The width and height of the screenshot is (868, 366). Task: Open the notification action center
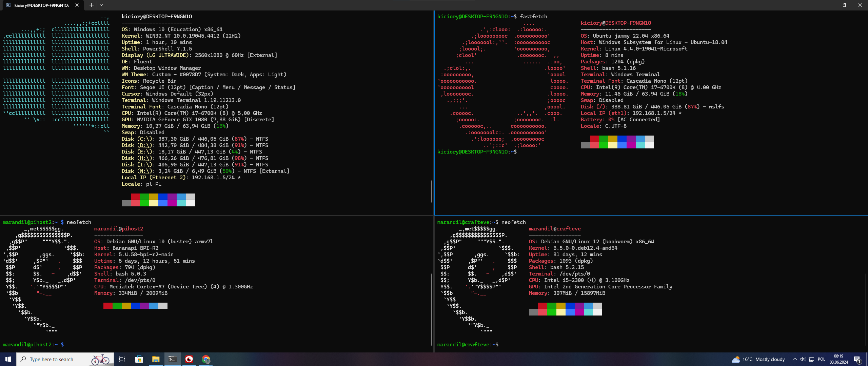coord(857,359)
